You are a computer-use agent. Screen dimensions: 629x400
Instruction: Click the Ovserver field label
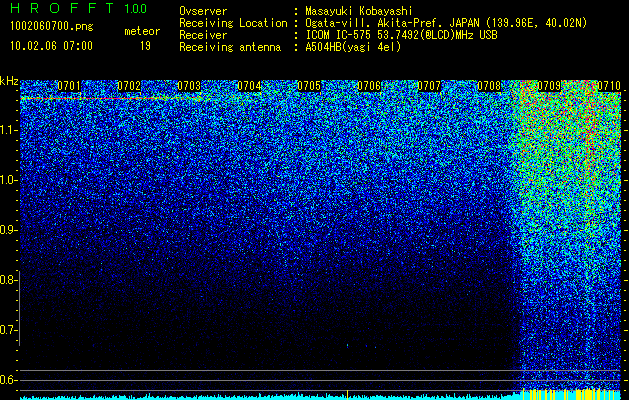[x=203, y=11]
